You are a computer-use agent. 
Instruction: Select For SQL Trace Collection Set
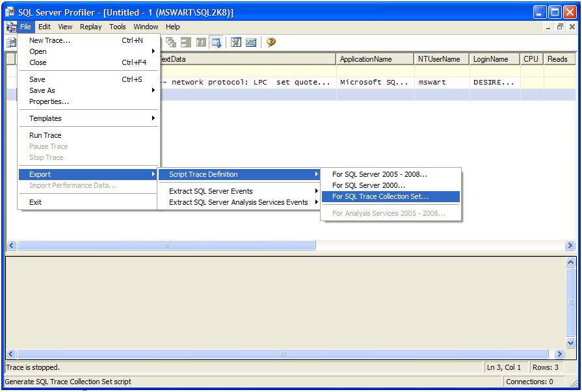click(391, 197)
